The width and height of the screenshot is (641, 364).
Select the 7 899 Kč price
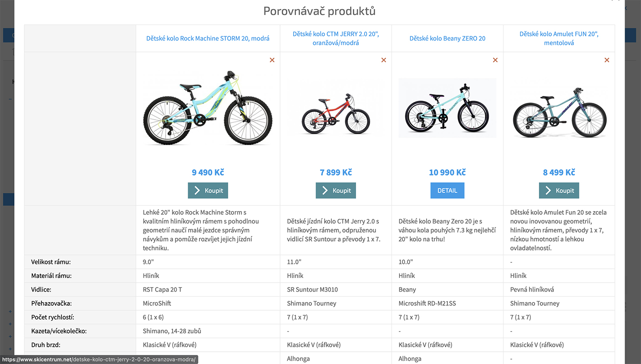click(336, 172)
